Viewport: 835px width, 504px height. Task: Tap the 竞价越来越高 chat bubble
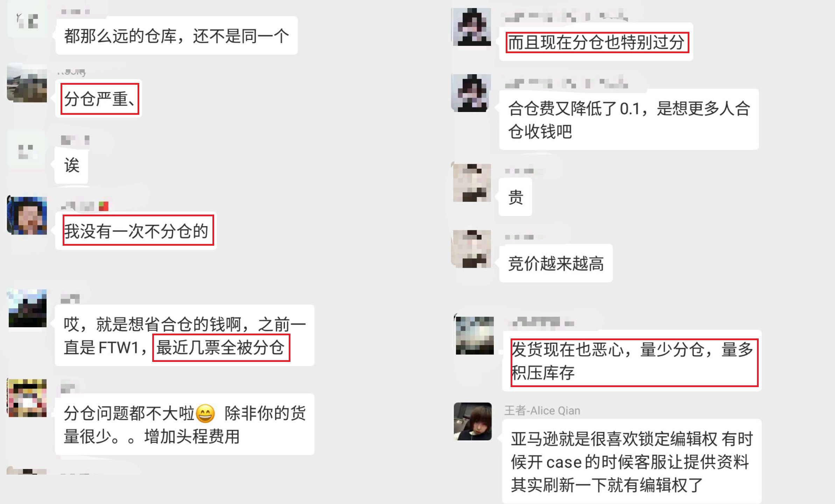(x=556, y=263)
